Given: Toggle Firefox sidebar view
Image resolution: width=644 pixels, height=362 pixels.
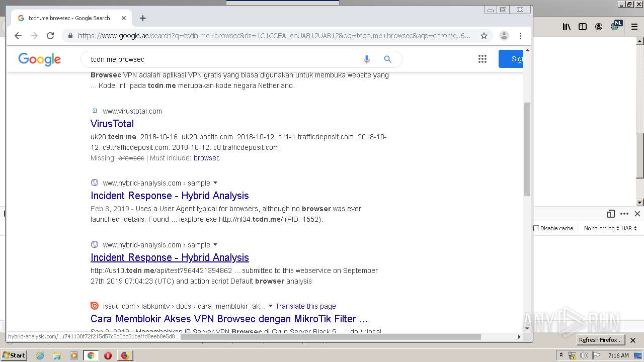Looking at the screenshot, I should coord(583,27).
